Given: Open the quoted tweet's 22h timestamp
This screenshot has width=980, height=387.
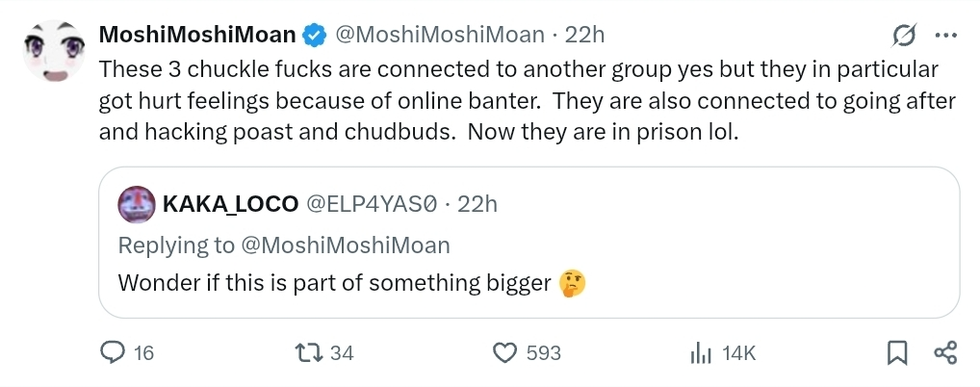Looking at the screenshot, I should coord(477,204).
